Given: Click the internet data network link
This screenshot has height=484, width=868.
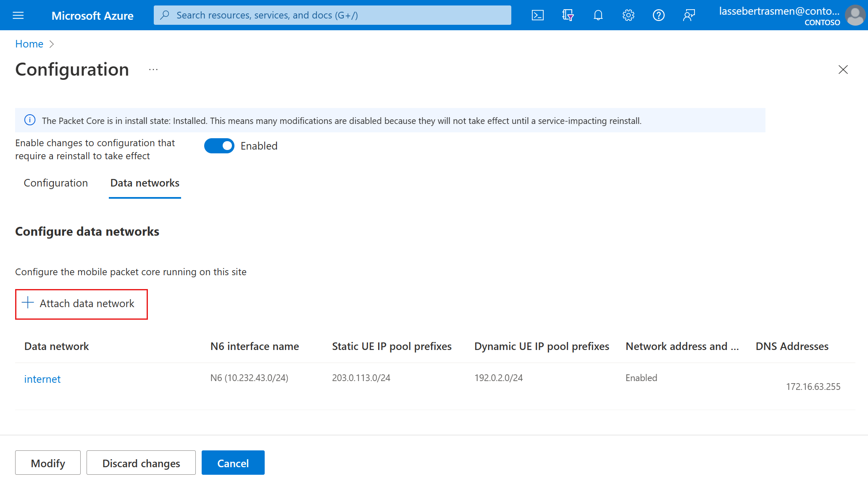Looking at the screenshot, I should [42, 379].
